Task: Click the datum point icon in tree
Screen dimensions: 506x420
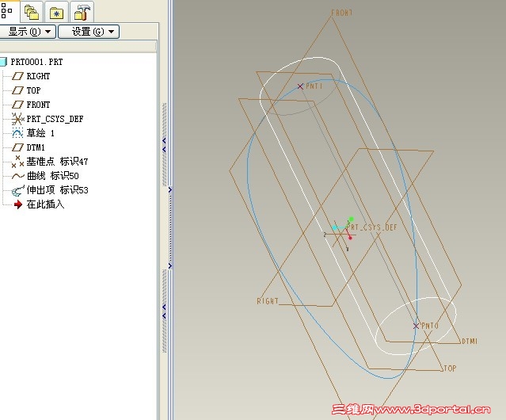Action: coord(17,162)
